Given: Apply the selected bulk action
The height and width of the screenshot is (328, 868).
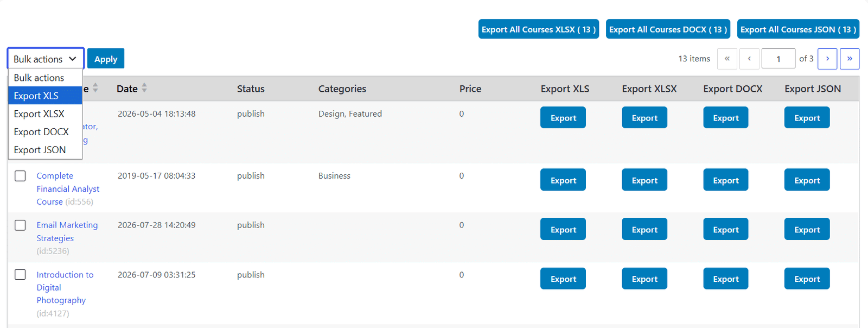Looking at the screenshot, I should [x=106, y=59].
